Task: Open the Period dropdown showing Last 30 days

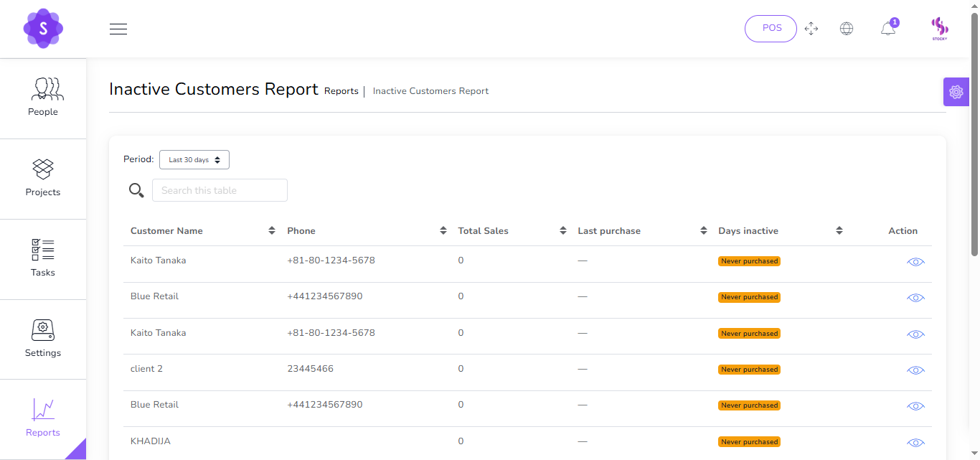Action: pos(194,159)
